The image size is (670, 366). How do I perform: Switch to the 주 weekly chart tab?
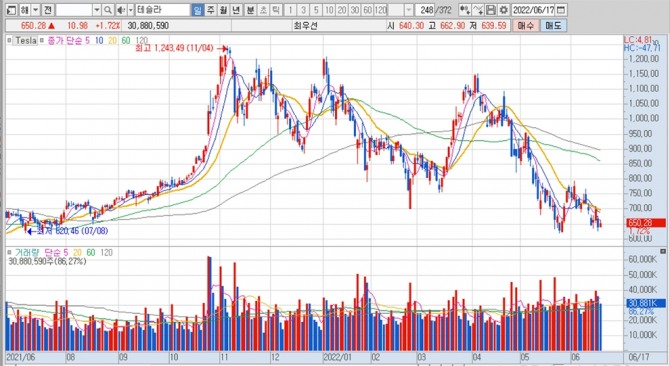pyautogui.click(x=211, y=10)
